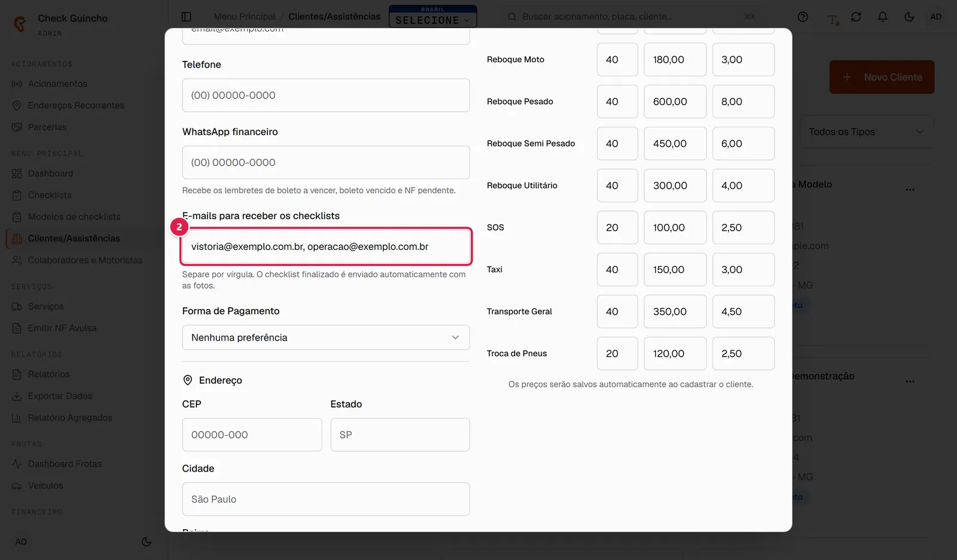This screenshot has height=560, width=957.
Task: Click Menu Principal breadcrumb link
Action: (x=245, y=16)
